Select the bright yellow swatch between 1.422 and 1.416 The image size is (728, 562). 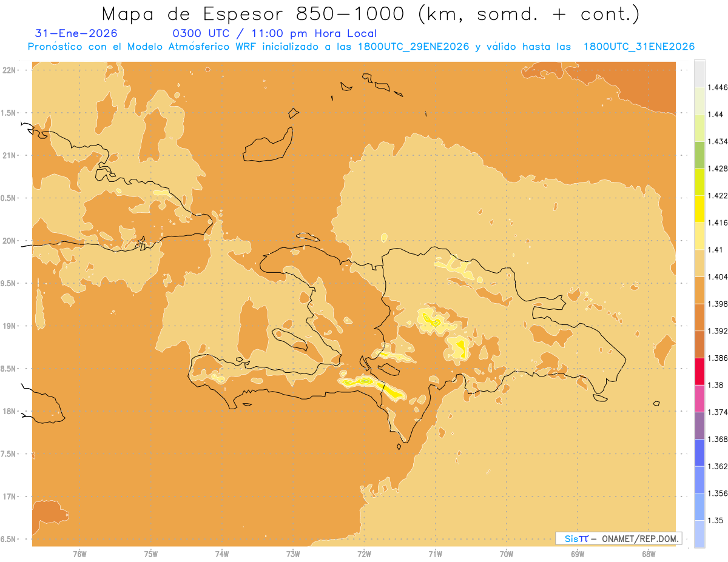point(699,209)
